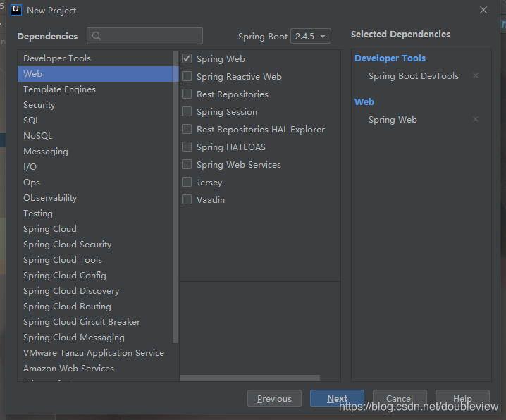Image resolution: width=506 pixels, height=420 pixels.
Task: Click the Developer Tools heading in selected dependencies
Action: click(x=390, y=58)
